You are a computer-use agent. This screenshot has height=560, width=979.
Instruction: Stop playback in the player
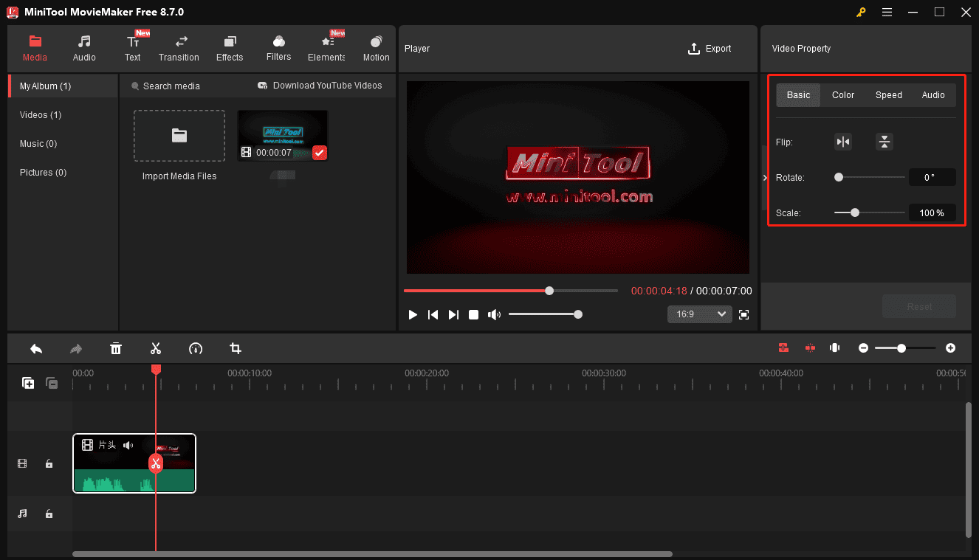473,314
